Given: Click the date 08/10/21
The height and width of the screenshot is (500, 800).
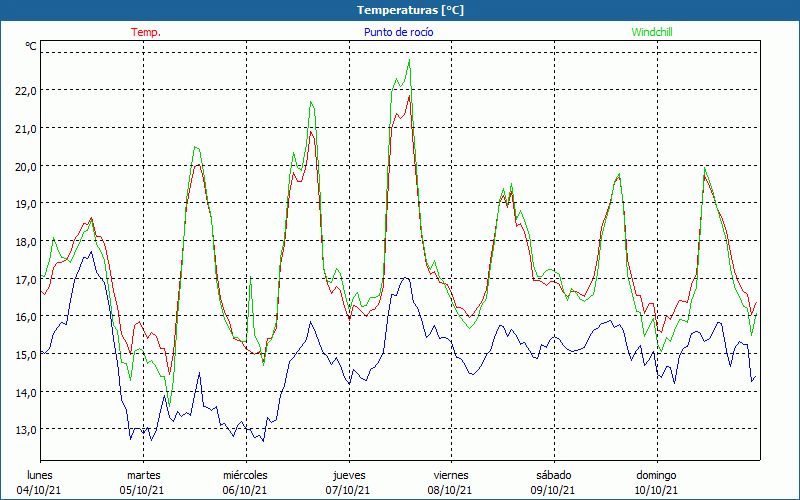Looking at the screenshot, I should pos(450,490).
